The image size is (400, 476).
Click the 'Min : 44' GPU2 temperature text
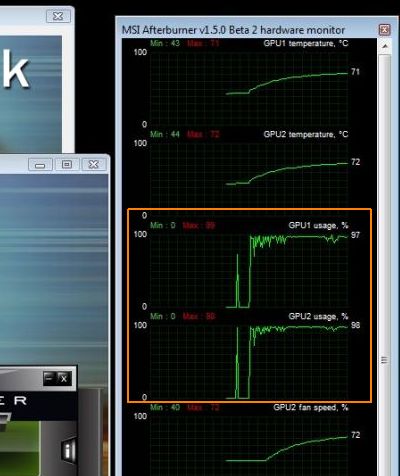coord(165,134)
